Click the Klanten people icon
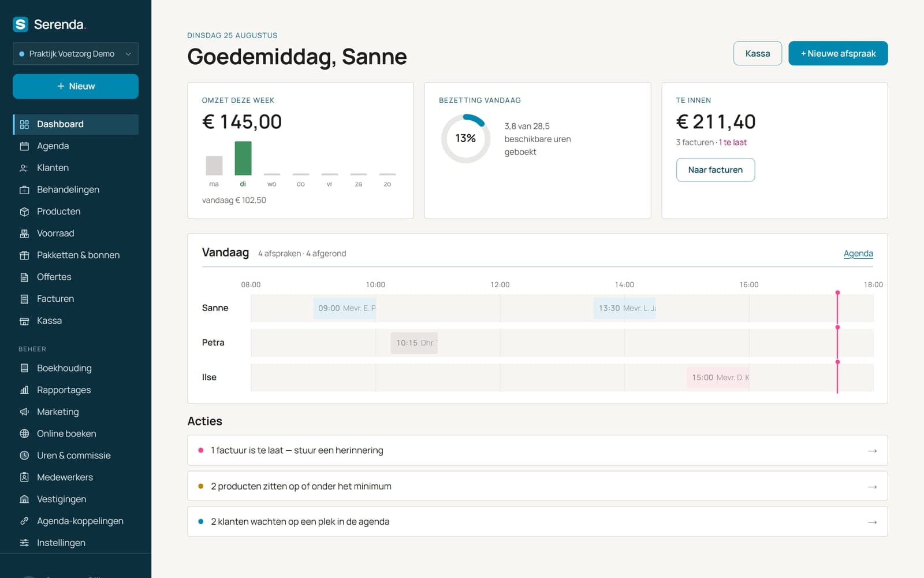Screen dimensions: 924x578 [24, 168]
